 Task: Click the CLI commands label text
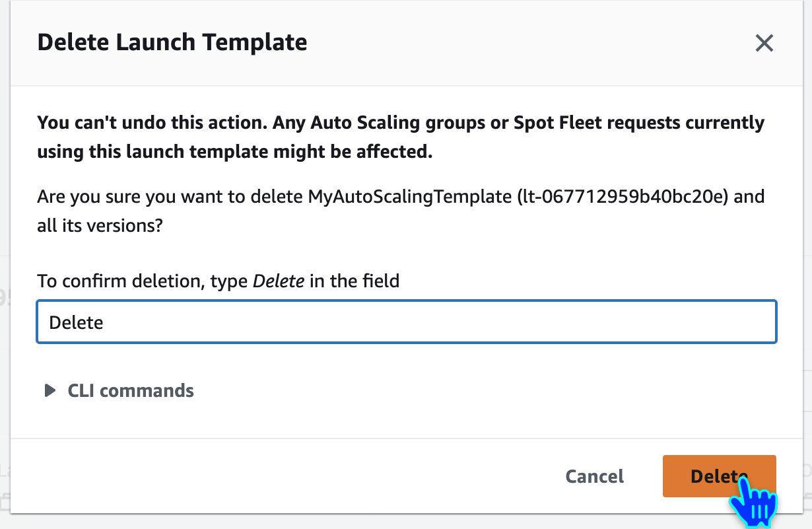point(131,390)
